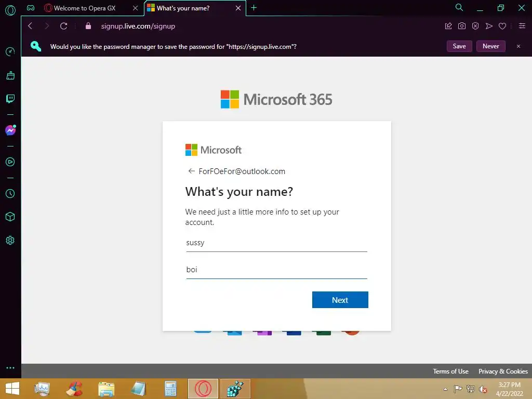532x399 pixels.
Task: Reload the signup page
Action: point(63,26)
